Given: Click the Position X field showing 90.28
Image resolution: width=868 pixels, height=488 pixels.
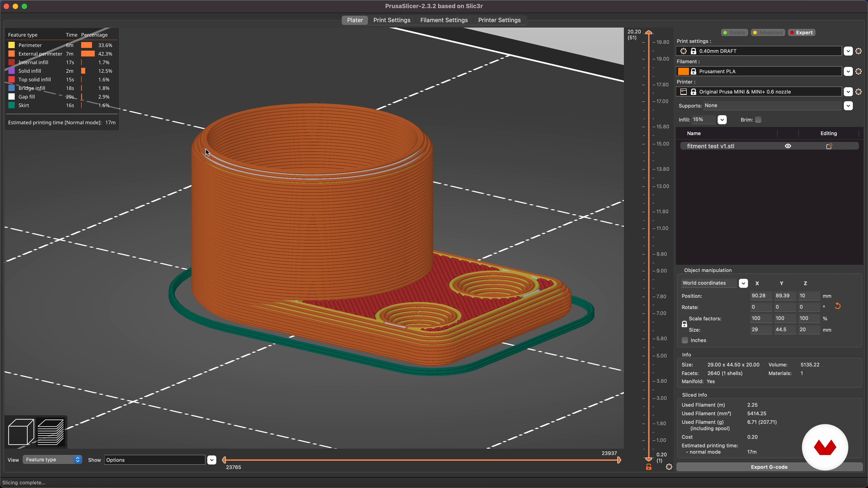Looking at the screenshot, I should click(761, 296).
